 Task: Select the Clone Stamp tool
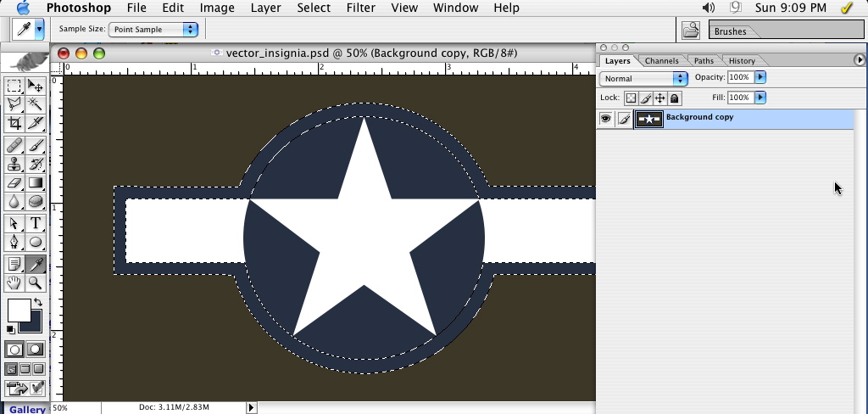(x=14, y=164)
